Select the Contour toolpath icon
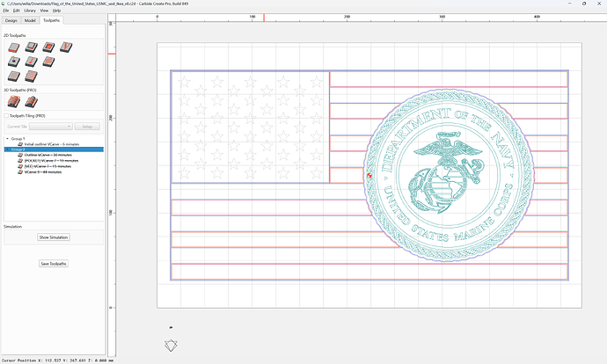 click(x=14, y=47)
